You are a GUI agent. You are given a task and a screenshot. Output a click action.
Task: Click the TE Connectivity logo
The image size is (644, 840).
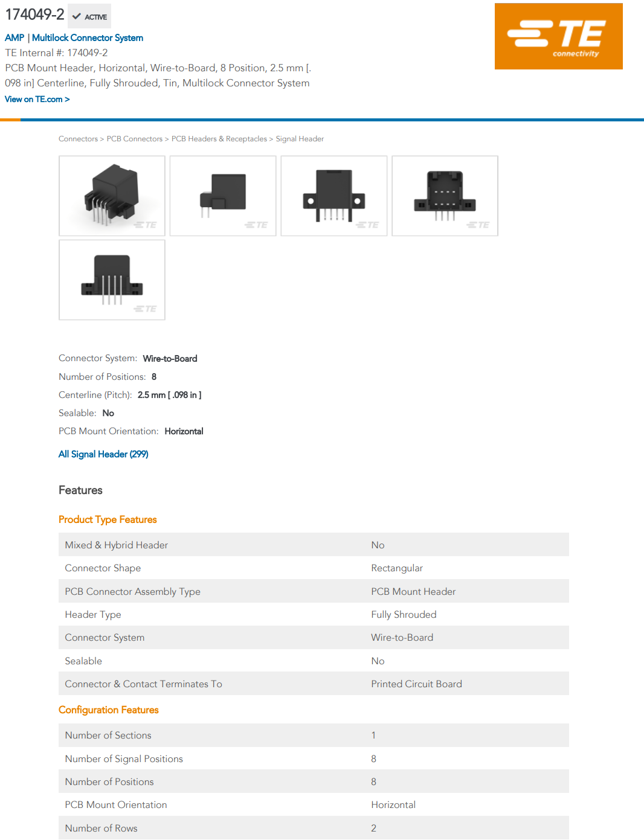pos(558,36)
